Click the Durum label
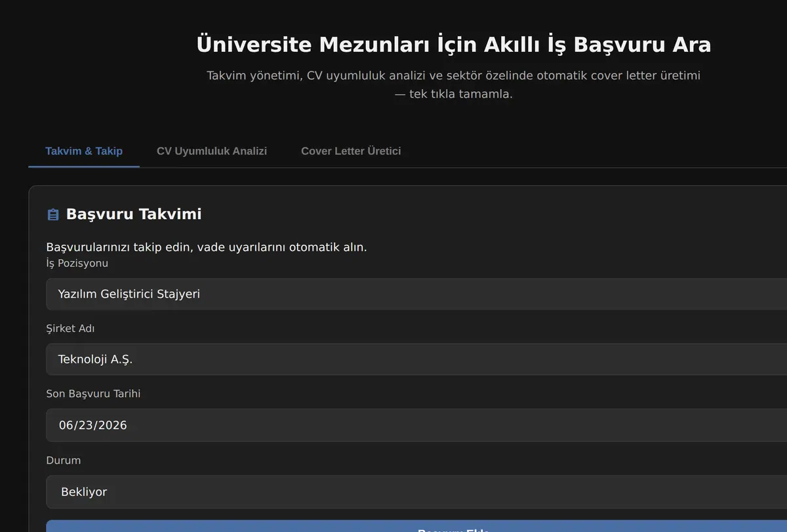 coord(64,460)
